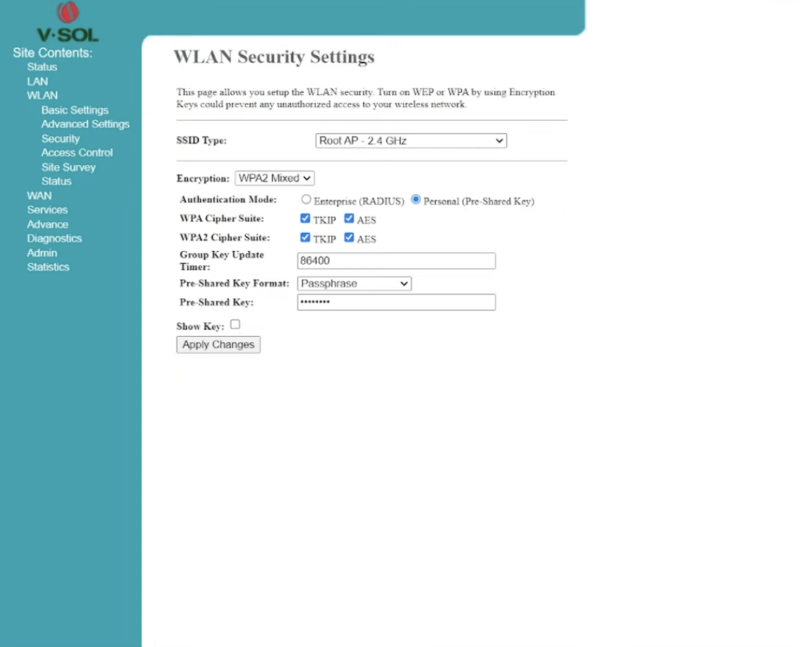Viewport: 812px width, 647px height.
Task: Toggle AES for WPA Cipher Suite
Action: tap(349, 219)
